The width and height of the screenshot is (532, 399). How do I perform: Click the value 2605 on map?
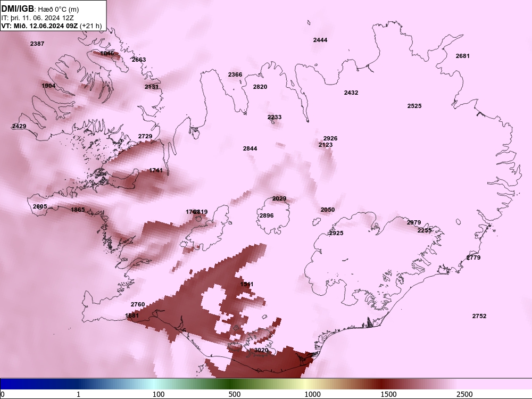(x=40, y=206)
